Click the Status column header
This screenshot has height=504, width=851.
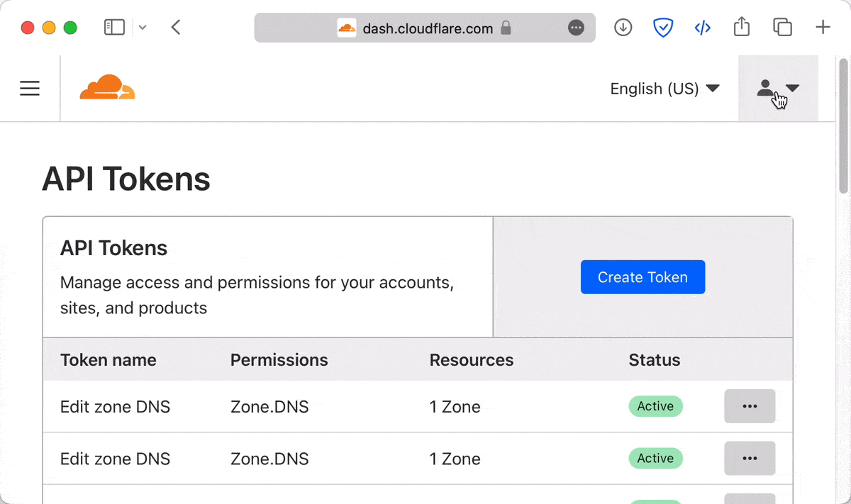[655, 360]
